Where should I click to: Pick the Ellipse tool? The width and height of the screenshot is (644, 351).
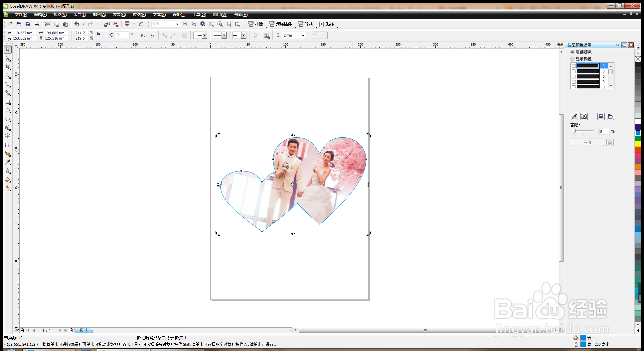pyautogui.click(x=8, y=111)
